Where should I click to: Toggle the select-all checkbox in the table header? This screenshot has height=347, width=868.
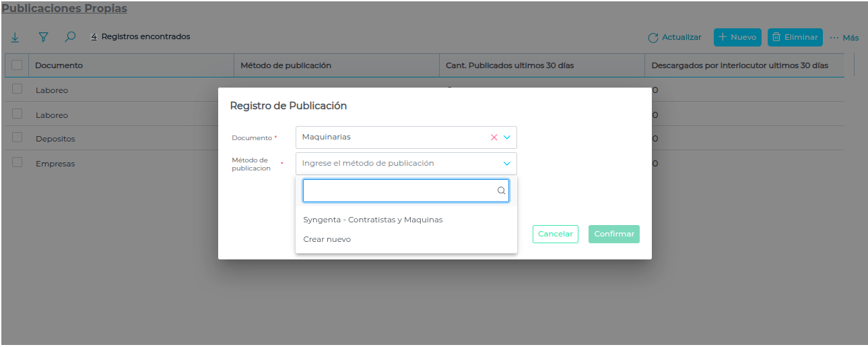18,65
